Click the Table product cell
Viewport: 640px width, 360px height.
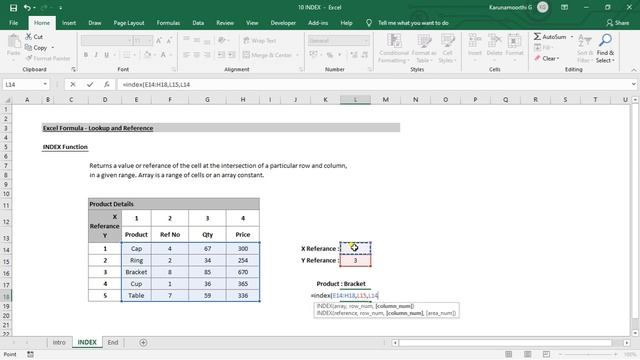[x=136, y=296]
